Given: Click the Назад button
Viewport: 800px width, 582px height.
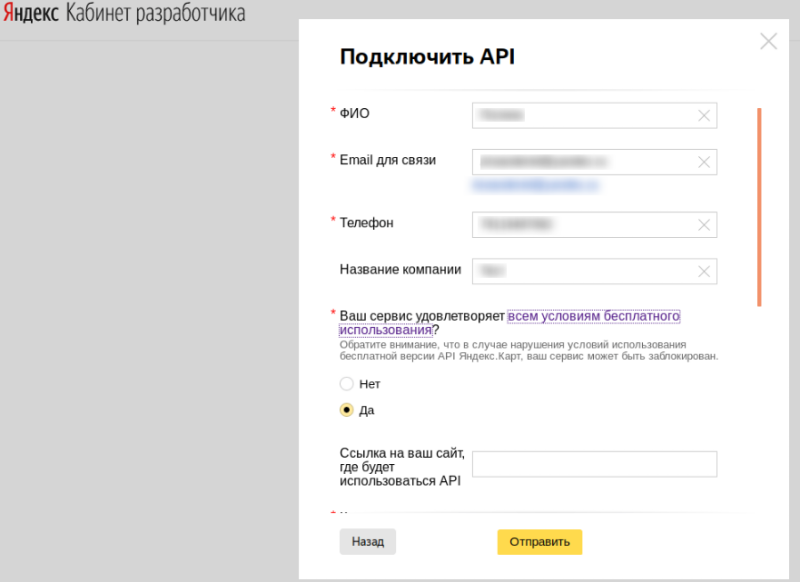Looking at the screenshot, I should point(367,542).
